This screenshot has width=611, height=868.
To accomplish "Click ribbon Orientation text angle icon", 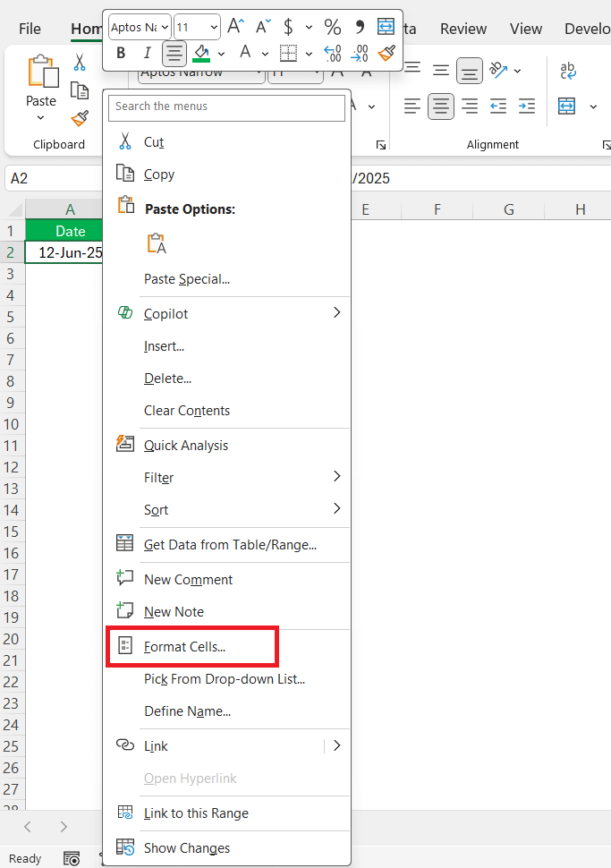I will (x=498, y=71).
